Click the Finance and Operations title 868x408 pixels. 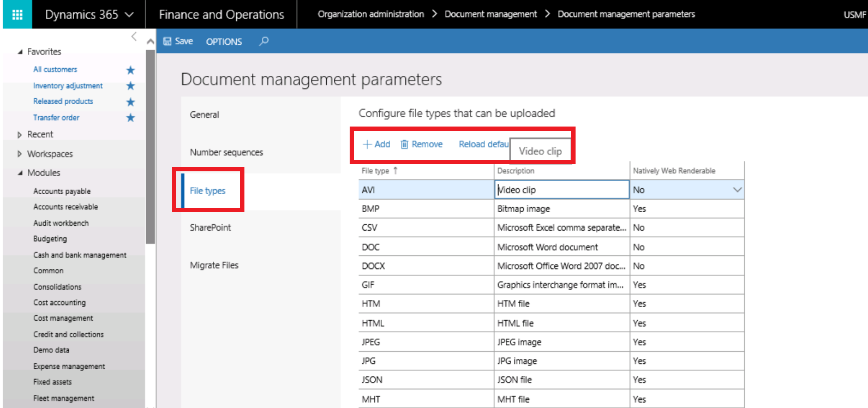[x=222, y=15]
